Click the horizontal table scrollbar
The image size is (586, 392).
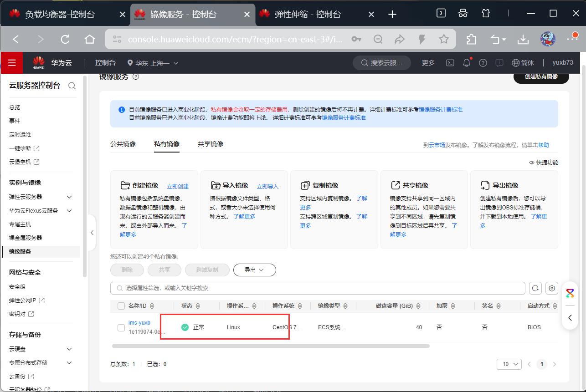pos(271,346)
